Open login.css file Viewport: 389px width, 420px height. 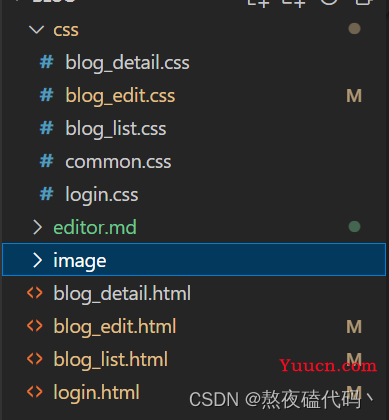click(x=102, y=195)
